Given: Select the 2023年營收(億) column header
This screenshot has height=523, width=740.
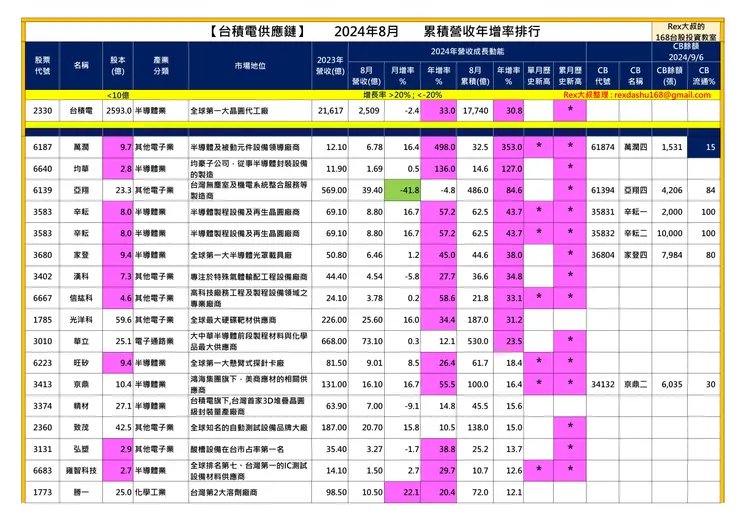Looking at the screenshot, I should (330, 66).
